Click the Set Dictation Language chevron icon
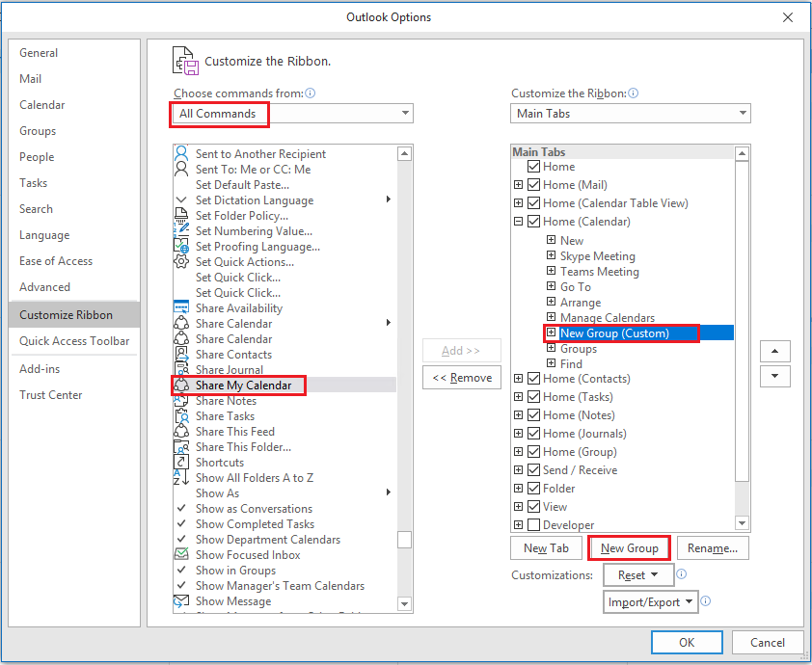 coord(181,199)
